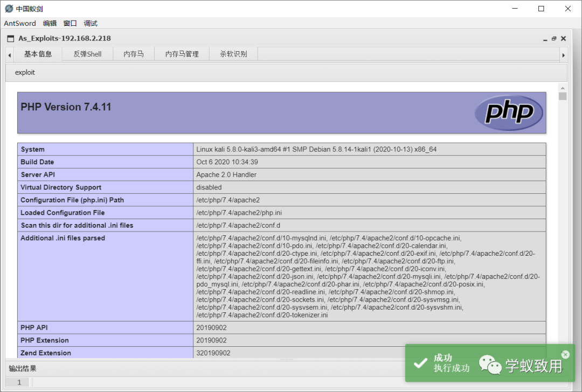
Task: Click the PHP Version 7.4.11 heading
Action: point(66,107)
